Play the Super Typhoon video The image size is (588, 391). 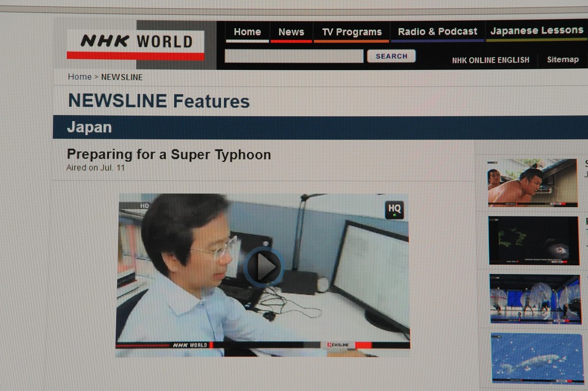tap(264, 267)
